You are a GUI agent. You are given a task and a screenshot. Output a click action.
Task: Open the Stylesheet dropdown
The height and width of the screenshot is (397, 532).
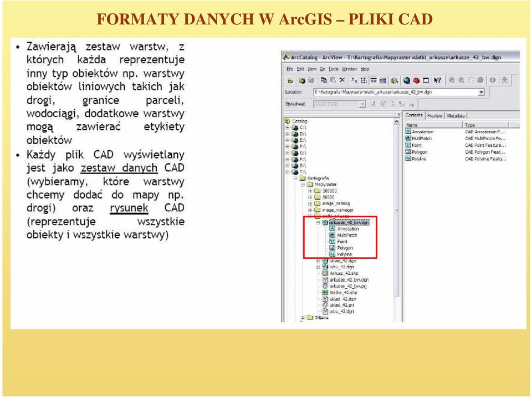pyautogui.click(x=362, y=104)
